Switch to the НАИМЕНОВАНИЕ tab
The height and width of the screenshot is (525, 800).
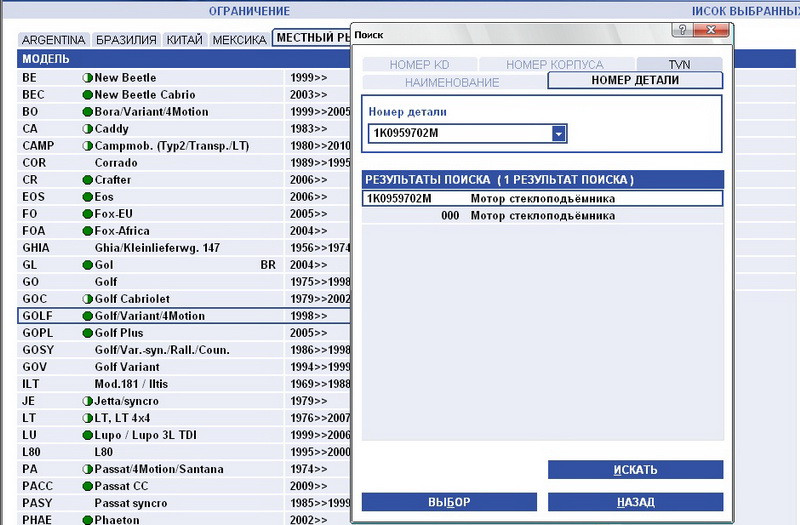[x=452, y=82]
